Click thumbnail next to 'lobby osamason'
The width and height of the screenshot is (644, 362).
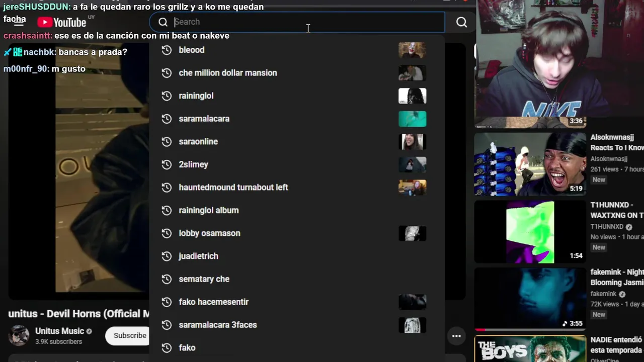(x=413, y=233)
